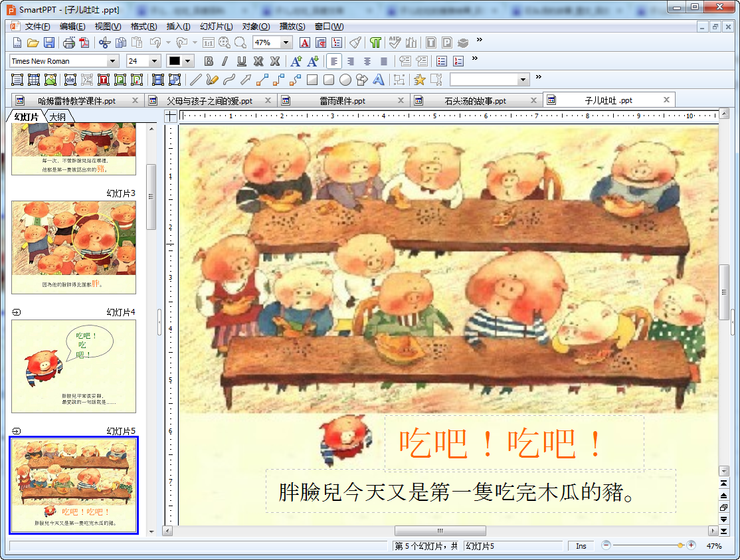Insert a text frame
This screenshot has width=740, height=560.
coord(17,80)
